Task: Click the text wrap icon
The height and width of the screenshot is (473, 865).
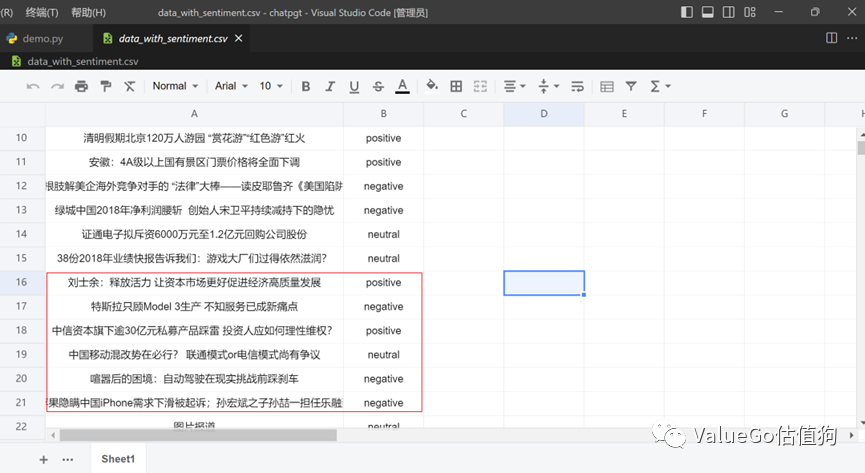Action: point(578,87)
